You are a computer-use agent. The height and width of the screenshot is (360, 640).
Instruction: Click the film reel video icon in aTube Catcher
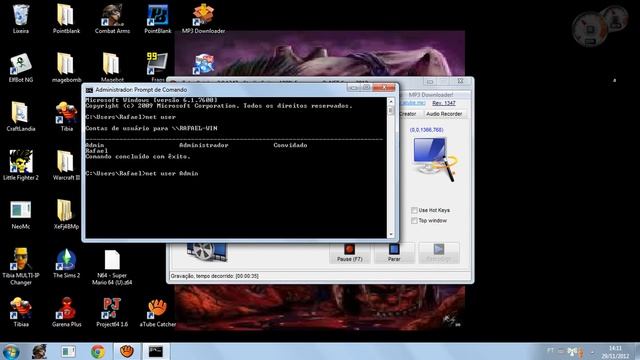point(207,251)
